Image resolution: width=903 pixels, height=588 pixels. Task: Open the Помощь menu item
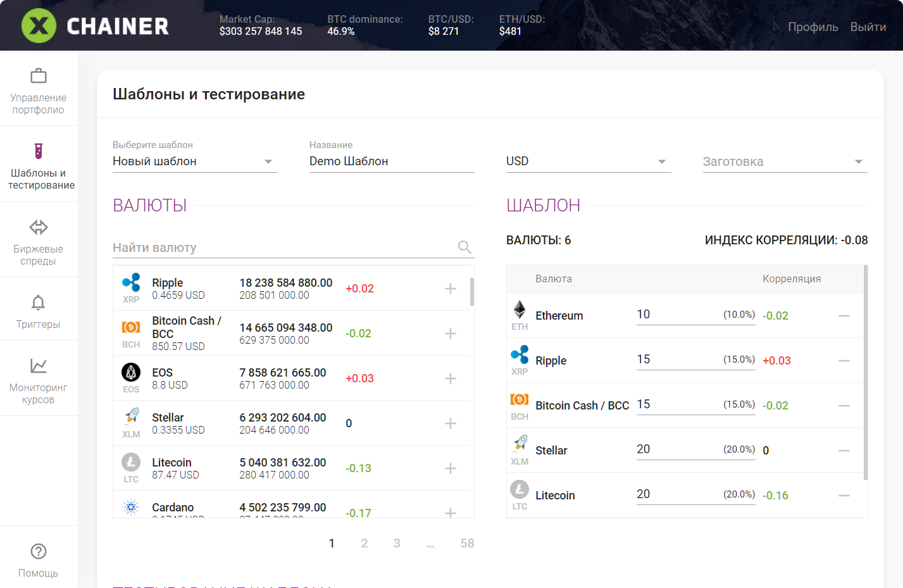coord(39,558)
